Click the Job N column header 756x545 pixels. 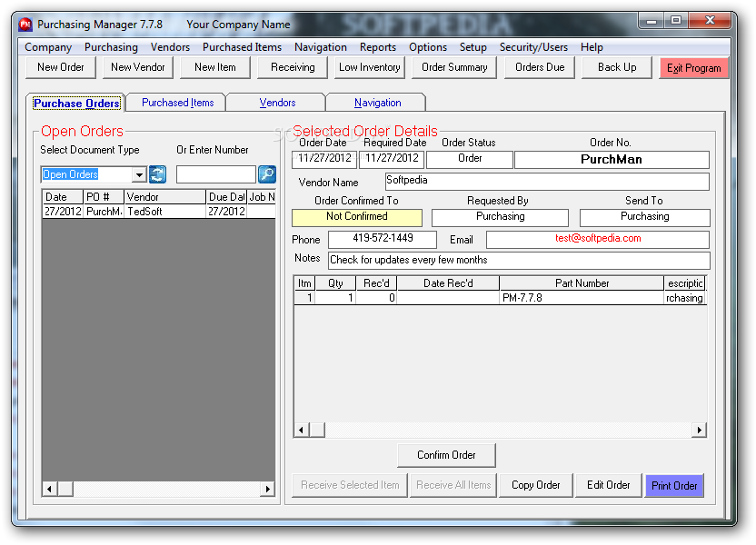coord(262,197)
